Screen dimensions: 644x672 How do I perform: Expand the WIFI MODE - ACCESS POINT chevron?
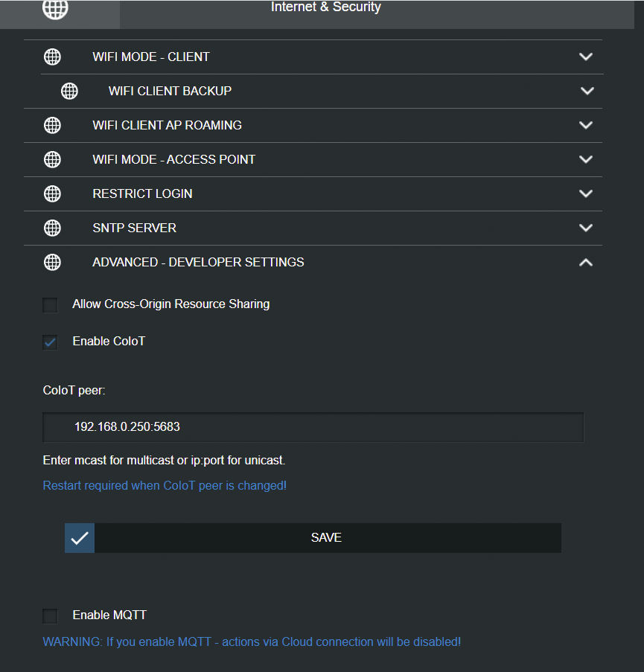click(x=586, y=159)
